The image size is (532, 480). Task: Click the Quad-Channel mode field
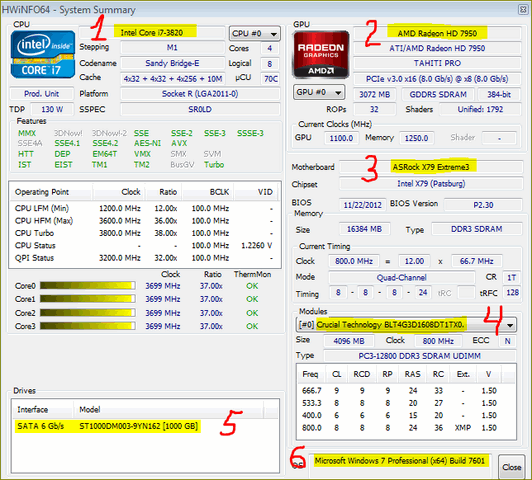coord(401,277)
